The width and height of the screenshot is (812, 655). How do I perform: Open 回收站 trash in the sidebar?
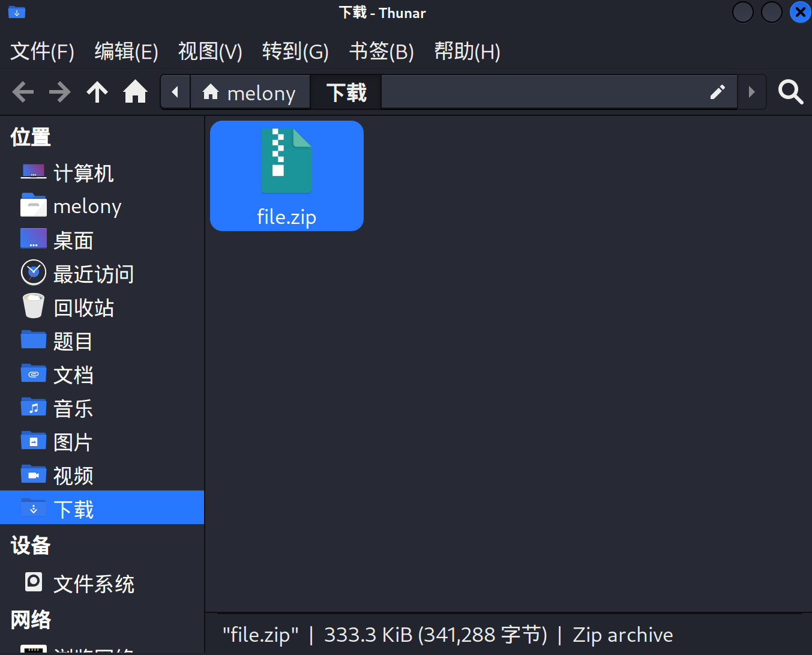83,308
